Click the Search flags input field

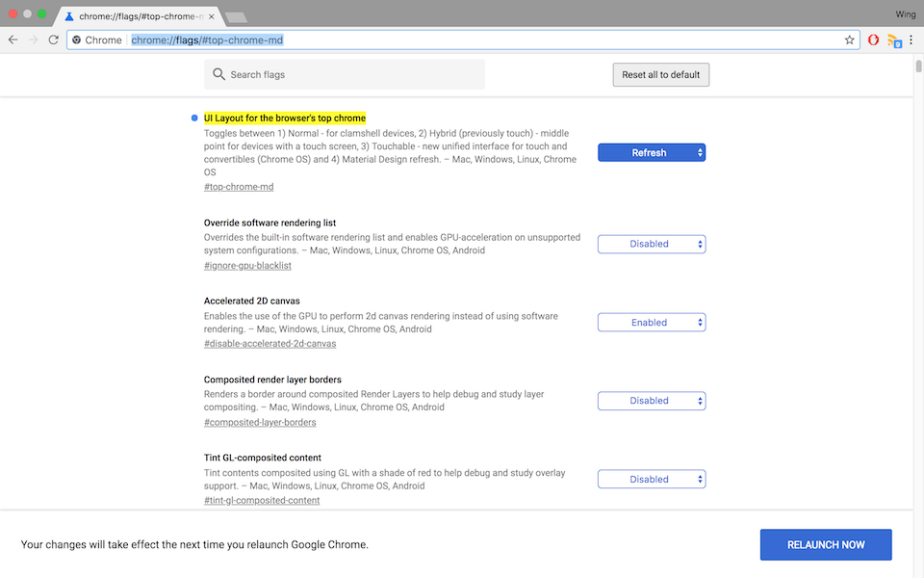pos(345,74)
